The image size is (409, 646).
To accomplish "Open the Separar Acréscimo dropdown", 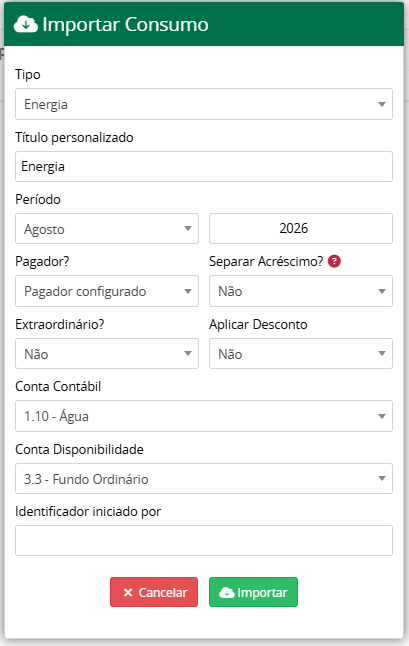I will pyautogui.click(x=301, y=291).
